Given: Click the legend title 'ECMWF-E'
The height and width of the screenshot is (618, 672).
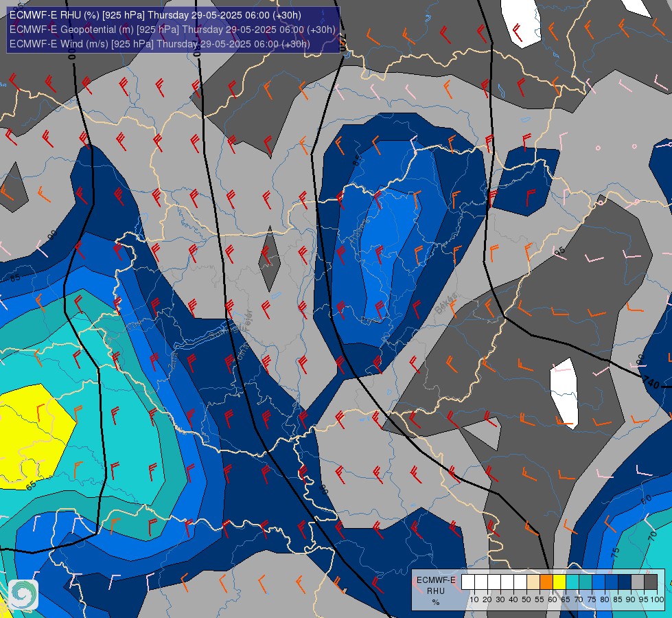Looking at the screenshot, I should [436, 580].
